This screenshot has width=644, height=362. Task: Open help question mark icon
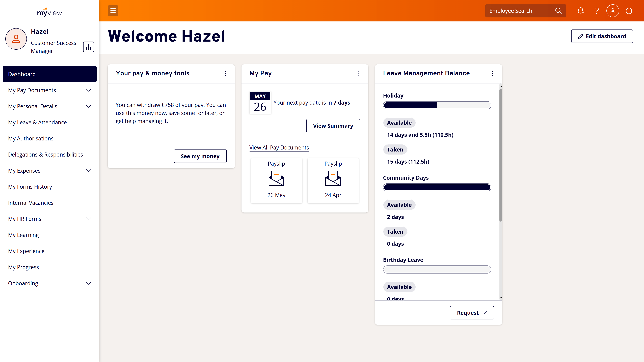point(597,11)
